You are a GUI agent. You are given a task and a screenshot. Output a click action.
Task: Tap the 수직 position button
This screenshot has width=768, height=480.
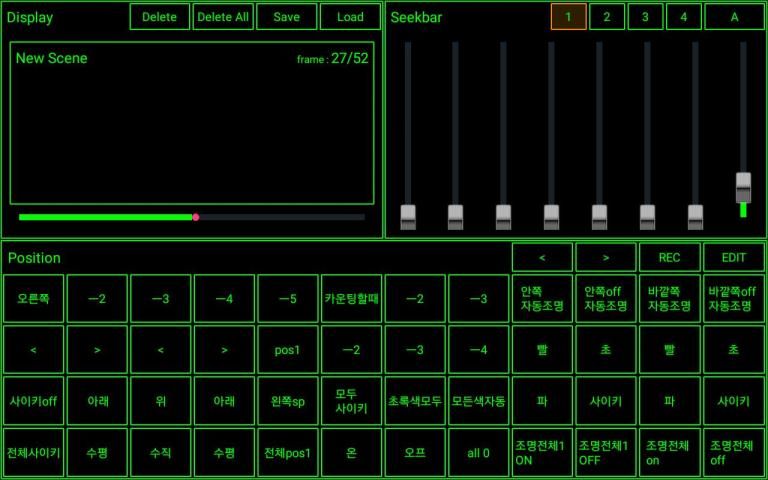tap(161, 452)
